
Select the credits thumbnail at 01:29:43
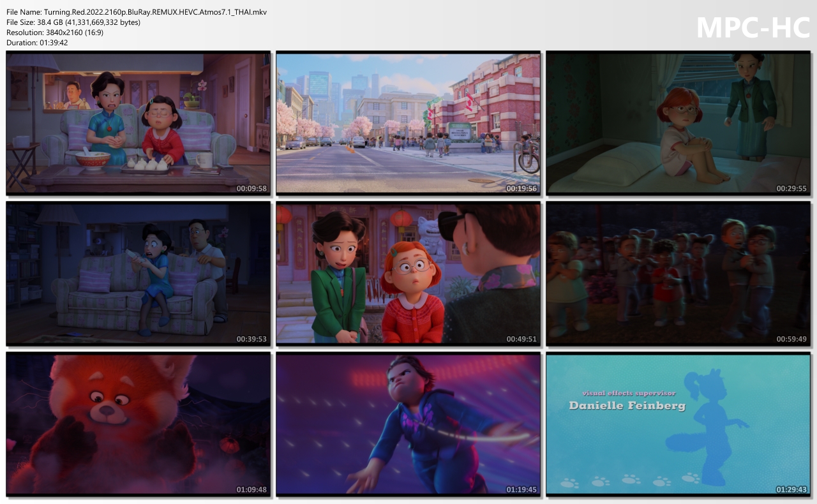coord(678,424)
